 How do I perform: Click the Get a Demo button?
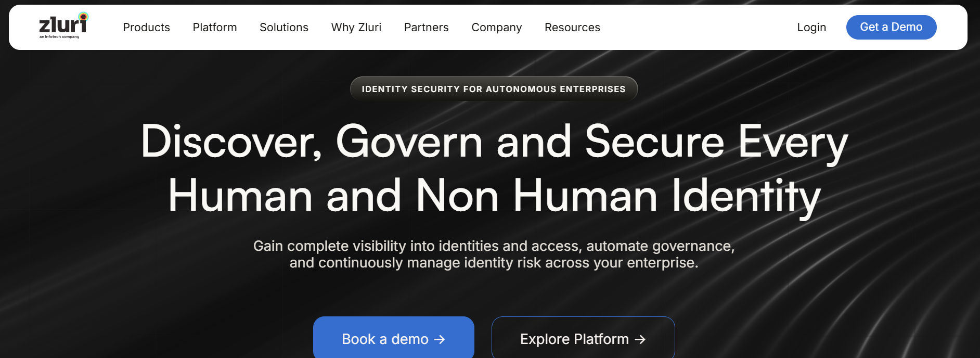pos(891,27)
